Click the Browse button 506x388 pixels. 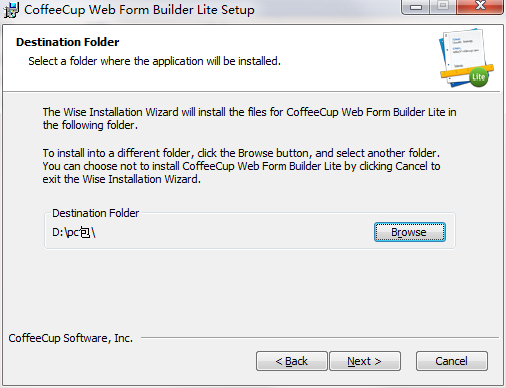click(x=410, y=232)
